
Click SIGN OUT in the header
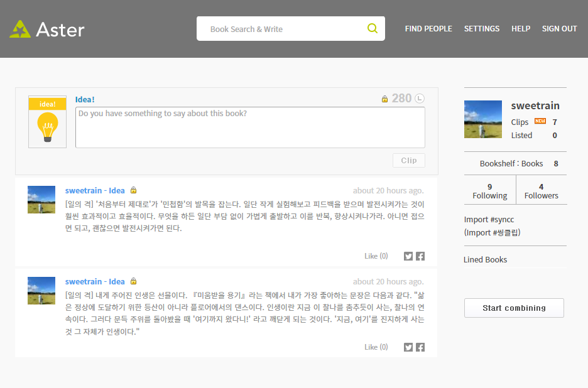tap(559, 29)
